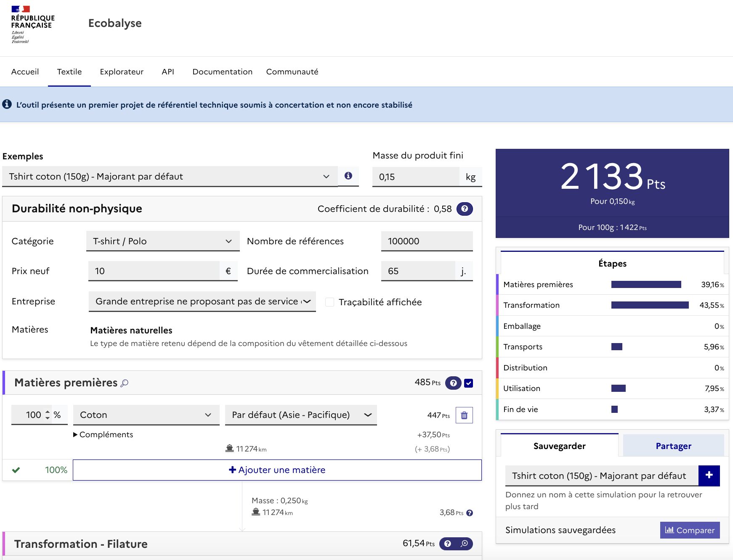The width and height of the screenshot is (733, 560).
Task: Open the Coton material dropdown
Action: point(146,415)
